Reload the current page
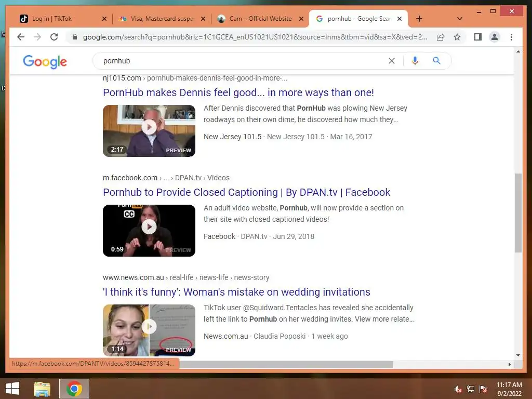The image size is (532, 399). [54, 37]
